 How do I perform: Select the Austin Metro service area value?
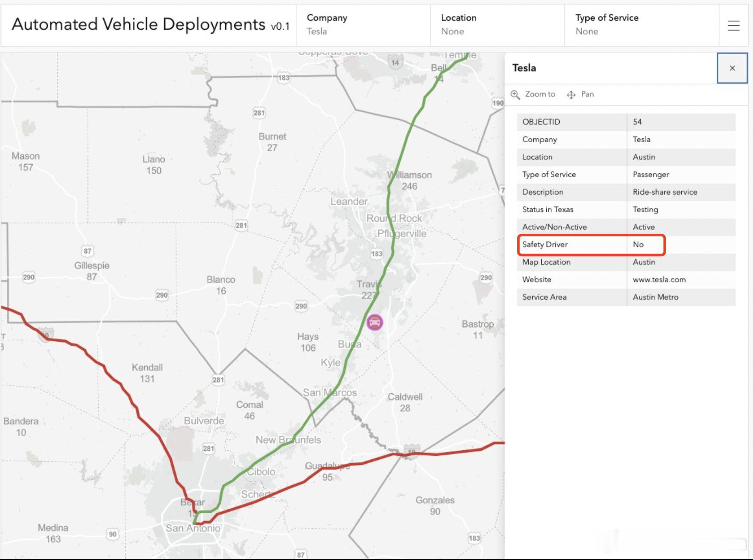click(x=655, y=297)
